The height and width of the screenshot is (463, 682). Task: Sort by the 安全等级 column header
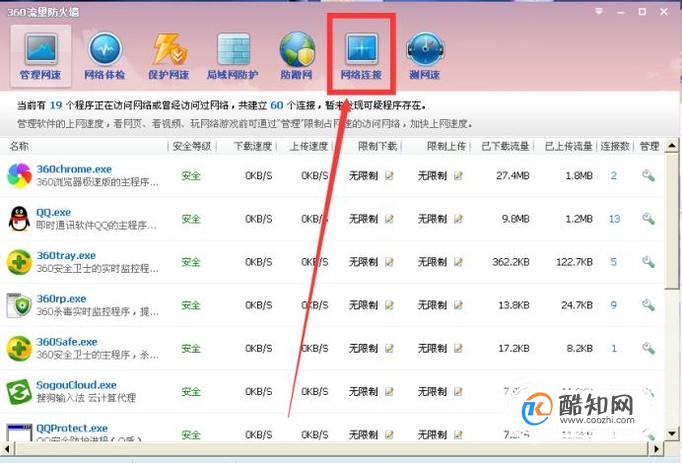click(x=192, y=146)
